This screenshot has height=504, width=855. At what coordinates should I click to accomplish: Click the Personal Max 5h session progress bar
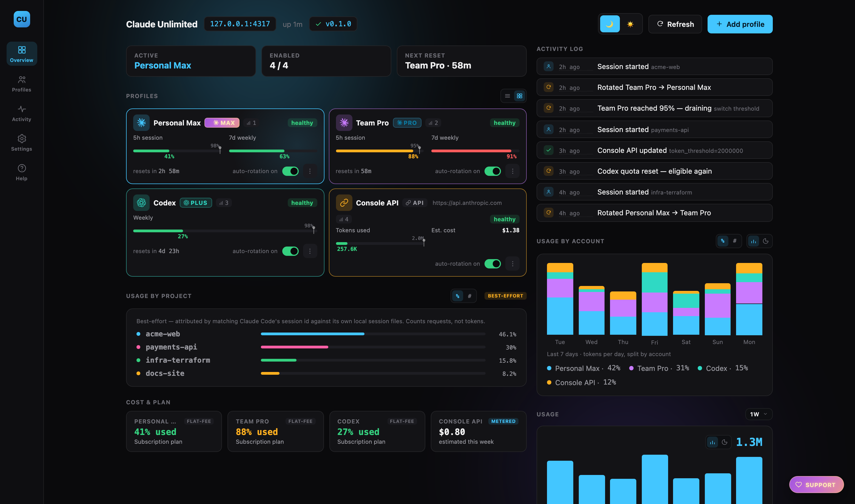[177, 151]
